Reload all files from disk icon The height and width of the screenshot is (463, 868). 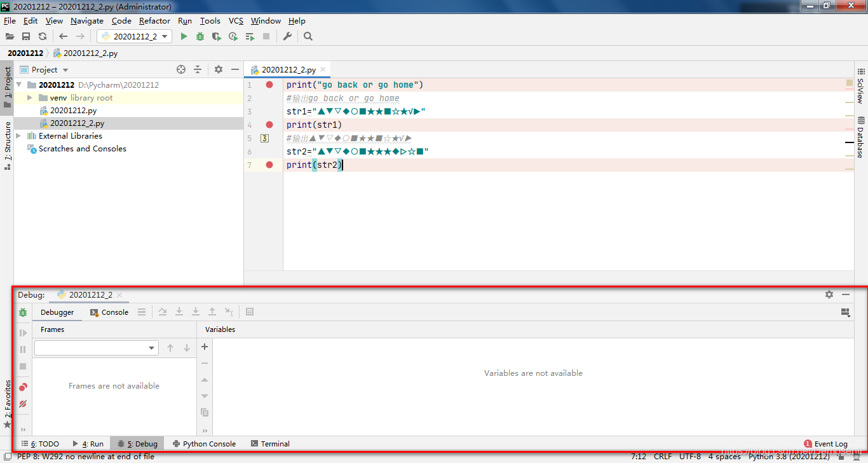click(x=43, y=37)
